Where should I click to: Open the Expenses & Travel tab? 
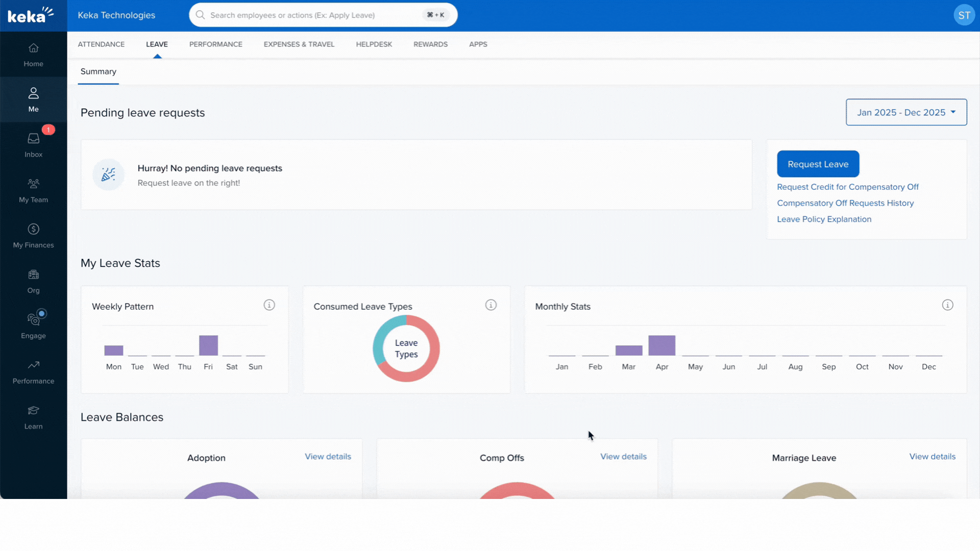(299, 44)
